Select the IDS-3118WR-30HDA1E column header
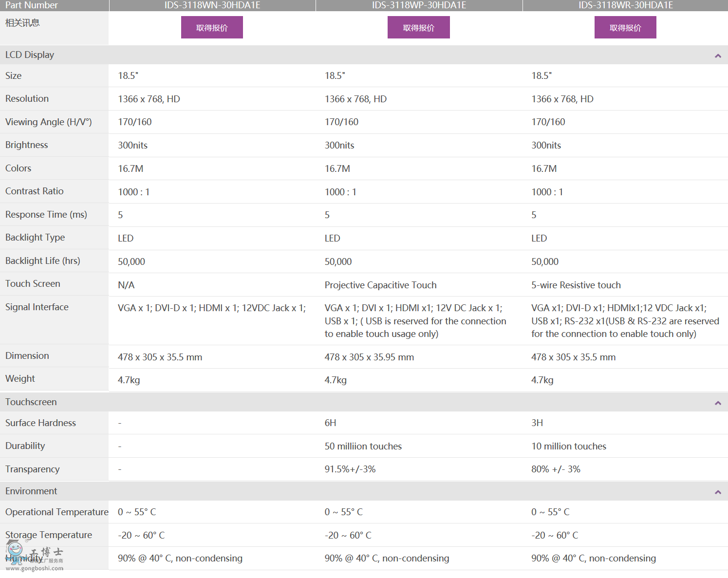 point(625,5)
